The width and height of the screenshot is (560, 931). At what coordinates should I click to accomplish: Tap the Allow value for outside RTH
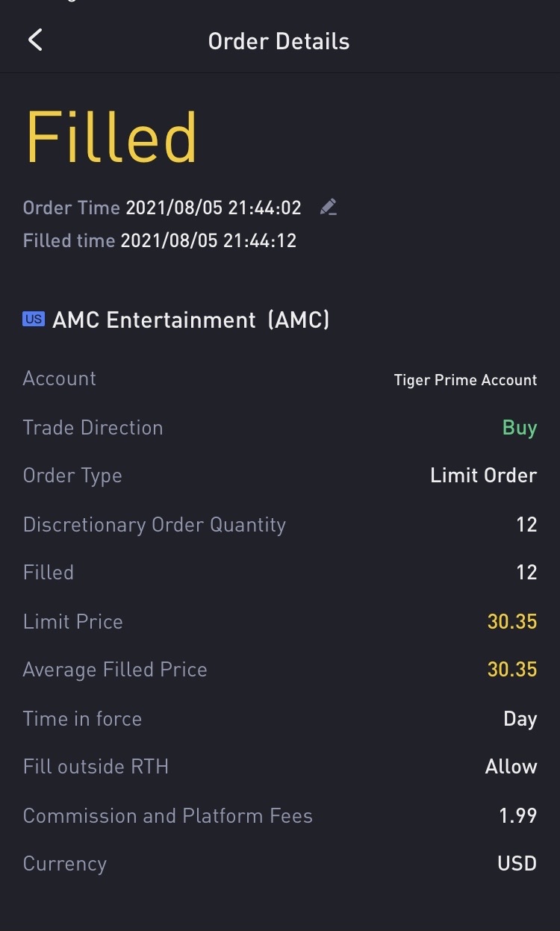click(x=511, y=767)
